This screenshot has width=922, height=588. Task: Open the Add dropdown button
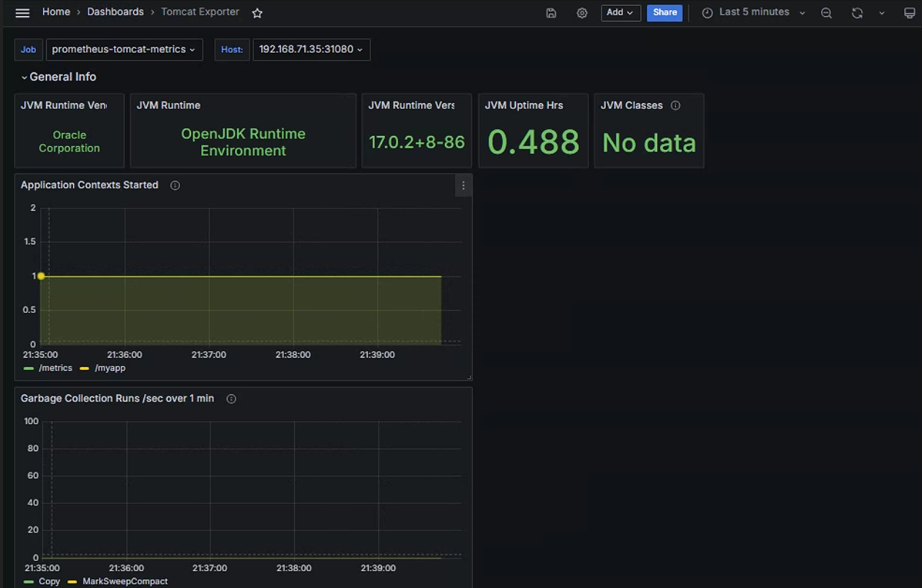(621, 12)
